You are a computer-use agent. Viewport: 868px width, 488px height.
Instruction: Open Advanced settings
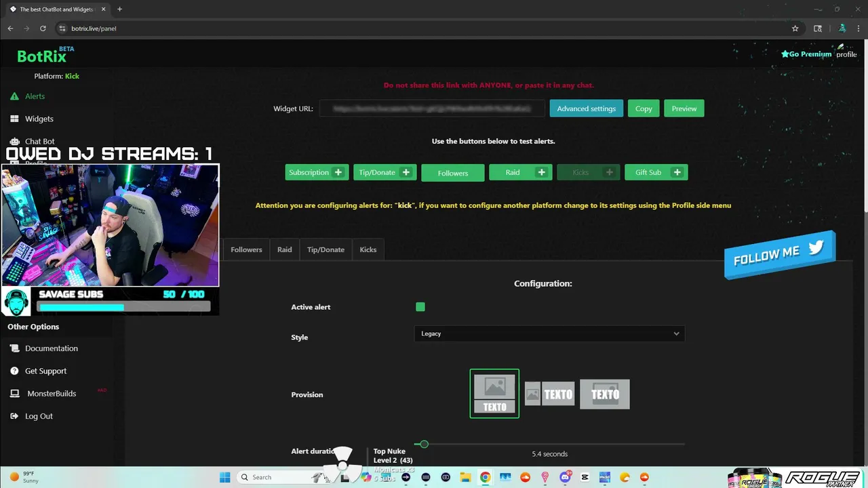(587, 108)
